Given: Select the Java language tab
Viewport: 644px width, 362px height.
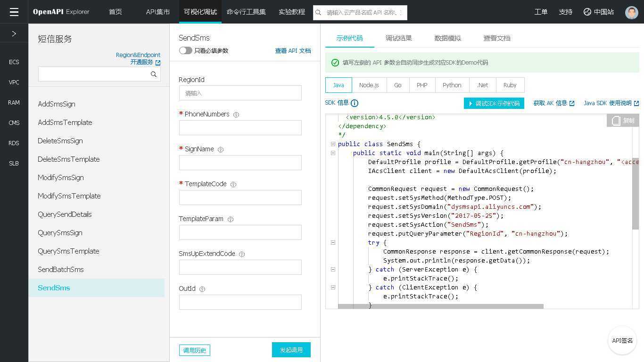Looking at the screenshot, I should [339, 85].
